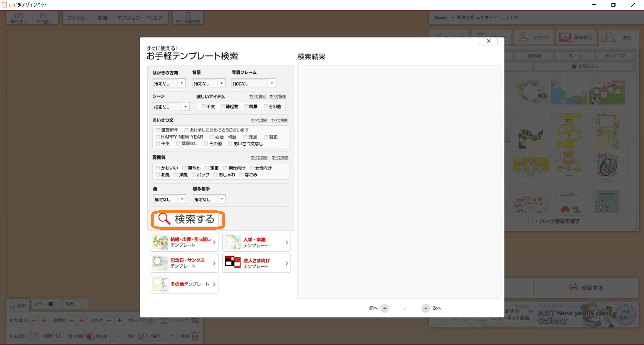Viewport: 644px width, 345px height.
Task: Increase 透明度 with plus button
Action: point(82,321)
